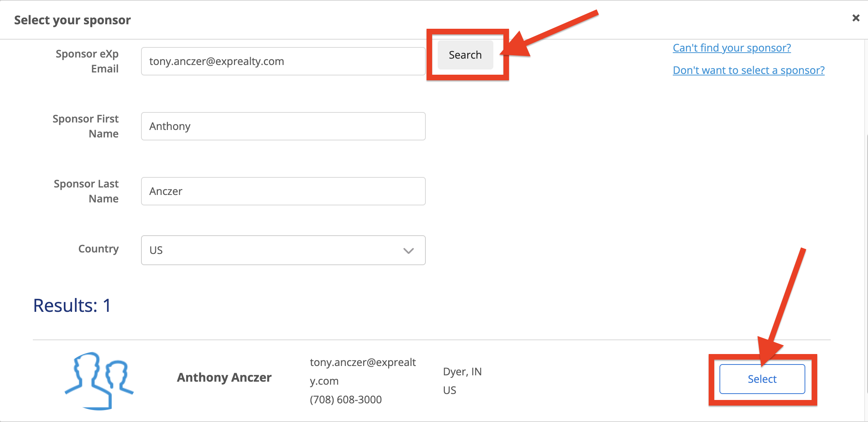
Task: Click the Country field label
Action: (98, 249)
